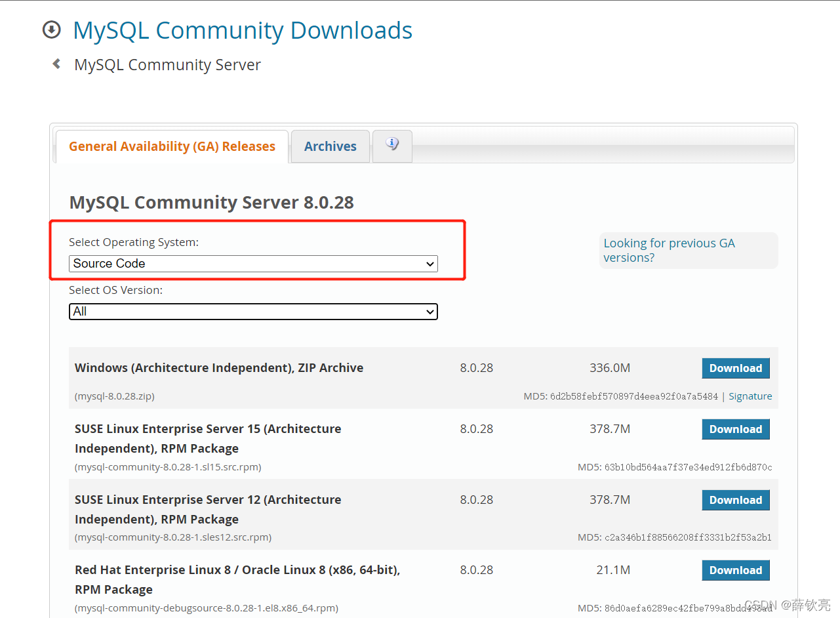Download SUSE Linux Enterprise Server 15 RPM
The width and height of the screenshot is (840, 618).
(x=736, y=429)
